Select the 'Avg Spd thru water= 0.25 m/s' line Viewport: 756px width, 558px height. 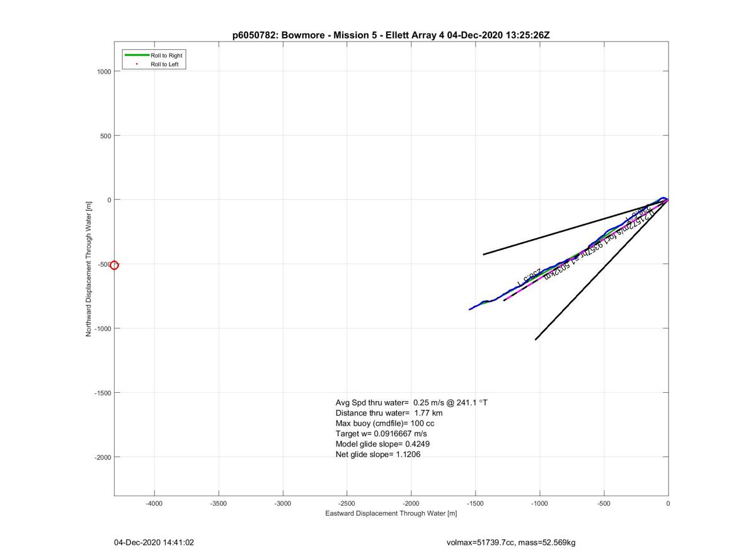pos(411,402)
